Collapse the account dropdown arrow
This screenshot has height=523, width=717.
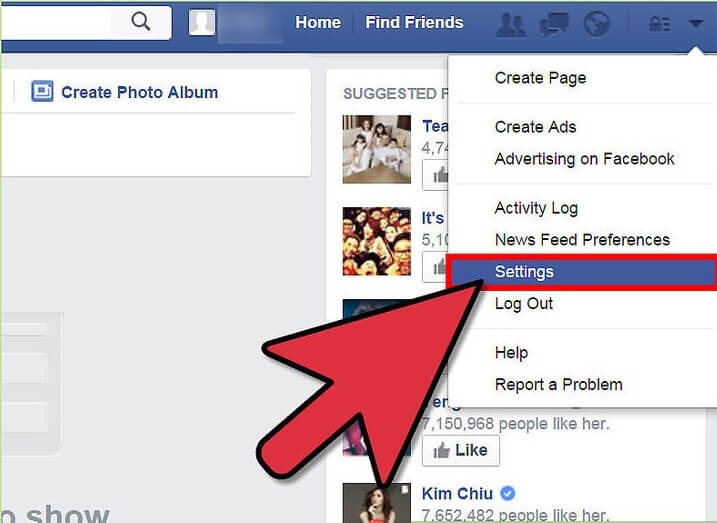696,23
